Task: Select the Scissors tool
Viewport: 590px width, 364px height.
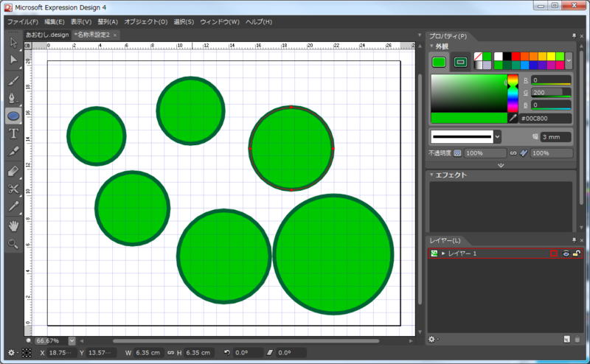Action: click(13, 189)
